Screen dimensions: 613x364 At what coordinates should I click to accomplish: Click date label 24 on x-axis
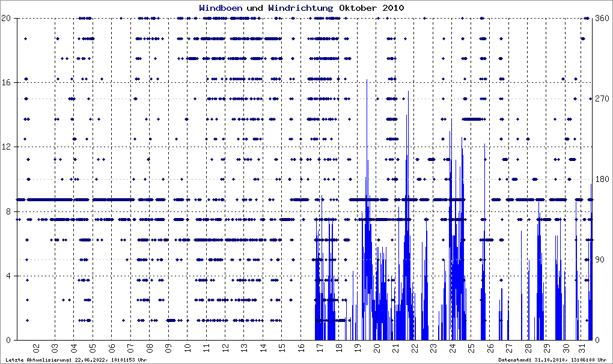click(453, 348)
